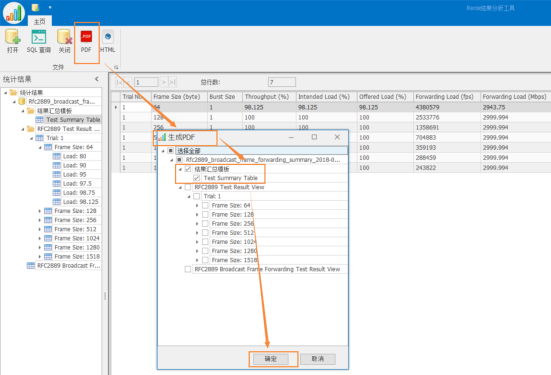Close the 生成PDF dialog
The image size is (551, 375).
click(337, 137)
